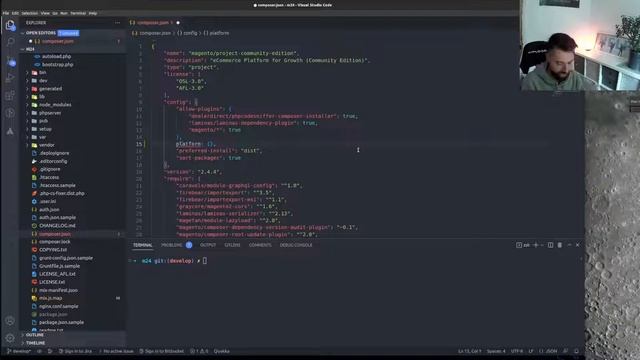Click JSON language mode in status bar
Viewport: 640px width, 360px height.
[x=548, y=351]
